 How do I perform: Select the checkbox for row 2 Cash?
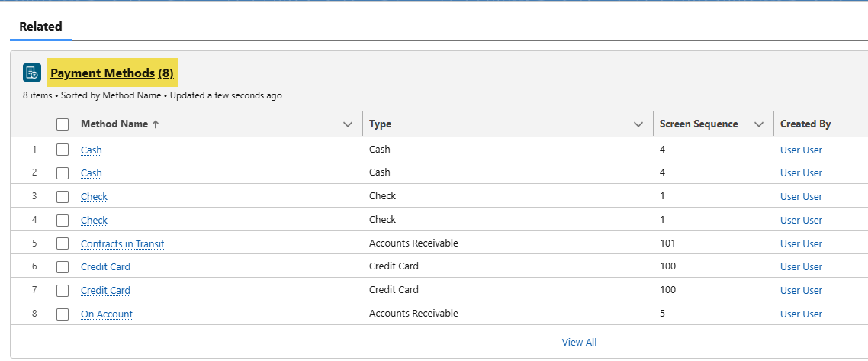tap(63, 172)
